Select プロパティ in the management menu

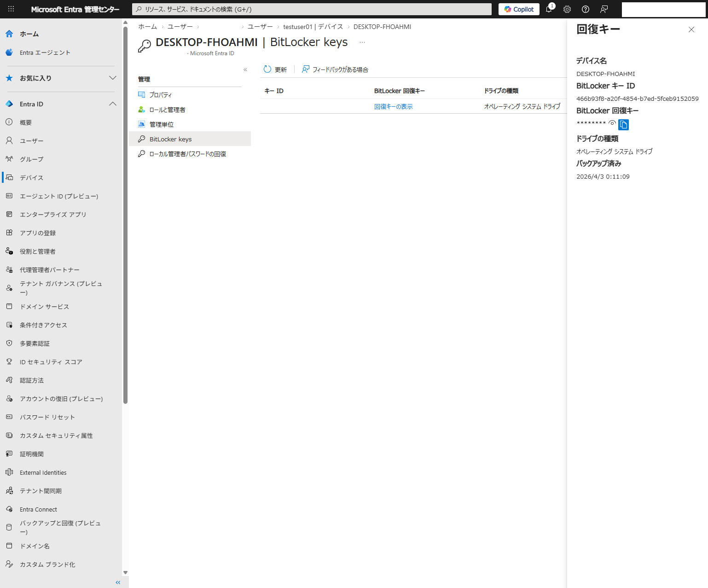tap(160, 95)
